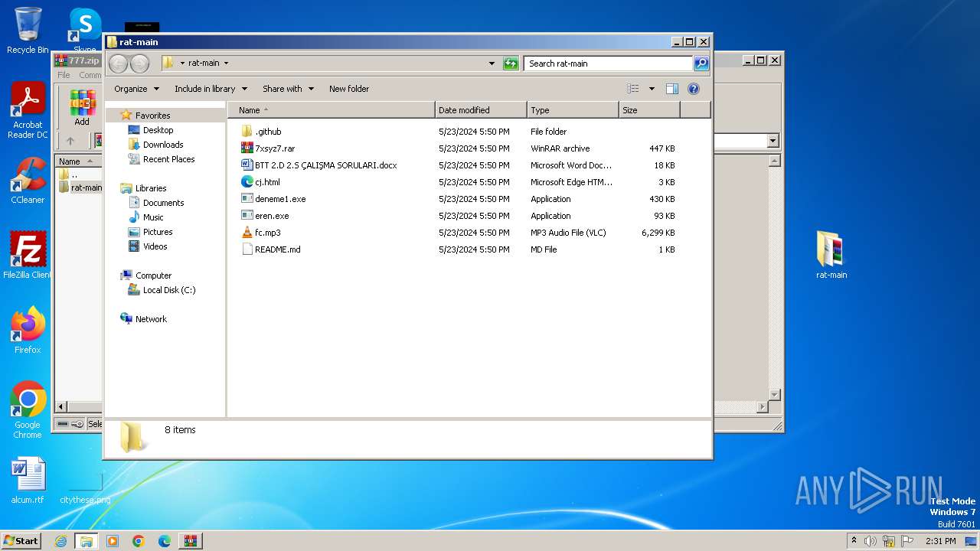Open the Organize dropdown menu
The image size is (980, 551).
click(137, 89)
